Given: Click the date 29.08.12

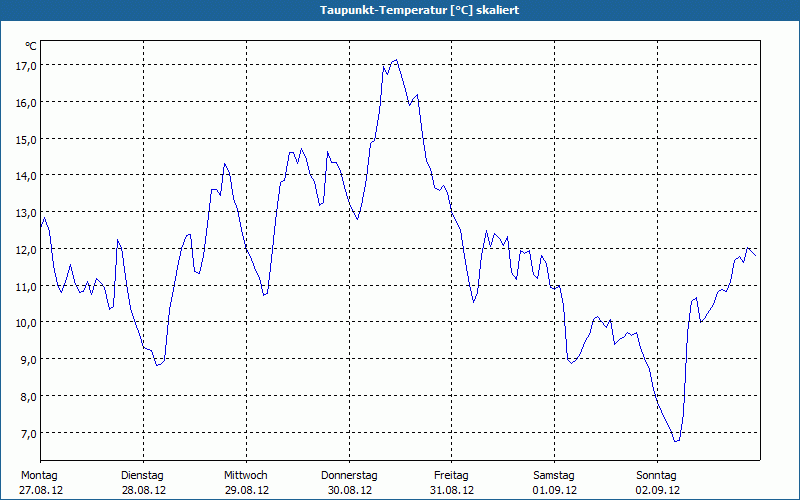Looking at the screenshot, I should pyautogui.click(x=247, y=490).
